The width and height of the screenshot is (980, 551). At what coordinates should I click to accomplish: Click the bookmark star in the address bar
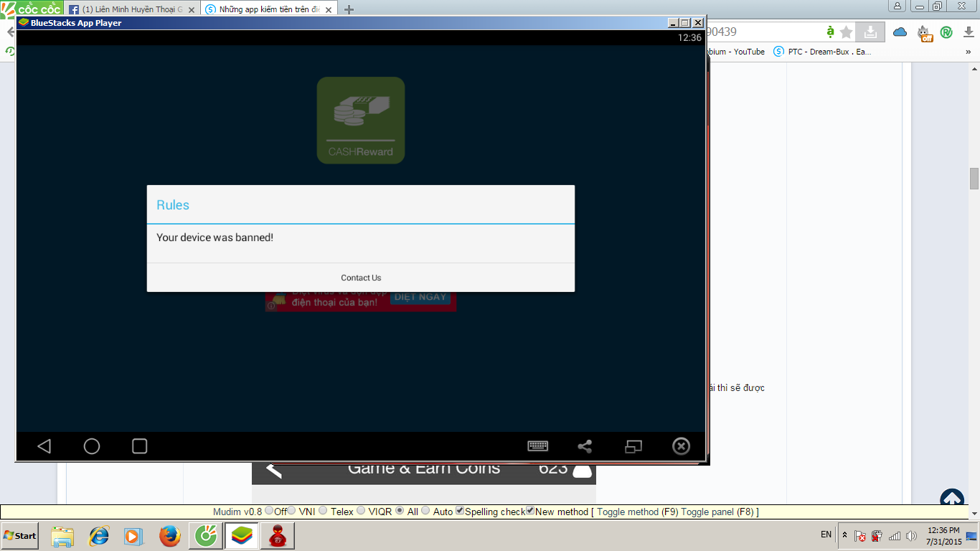pyautogui.click(x=847, y=32)
